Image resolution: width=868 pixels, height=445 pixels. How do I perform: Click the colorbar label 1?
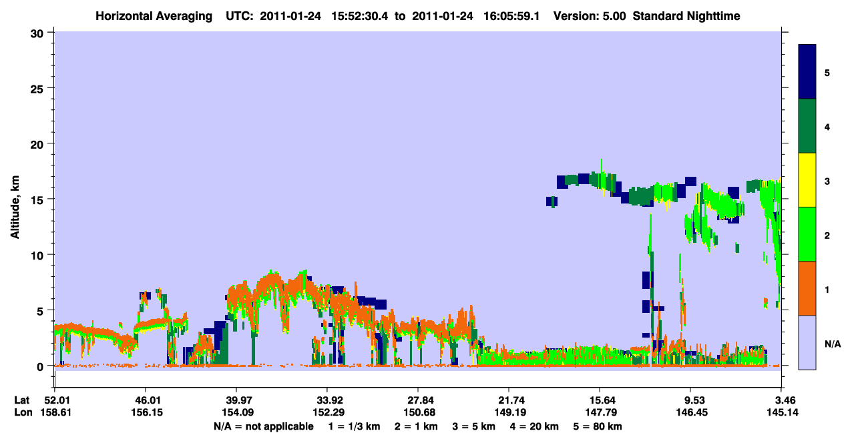[x=827, y=288]
